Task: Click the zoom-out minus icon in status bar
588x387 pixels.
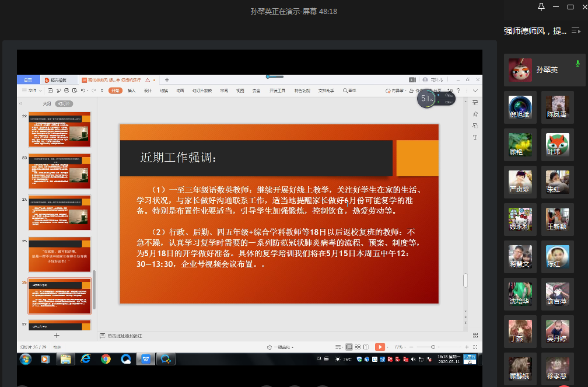Action: tap(411, 347)
